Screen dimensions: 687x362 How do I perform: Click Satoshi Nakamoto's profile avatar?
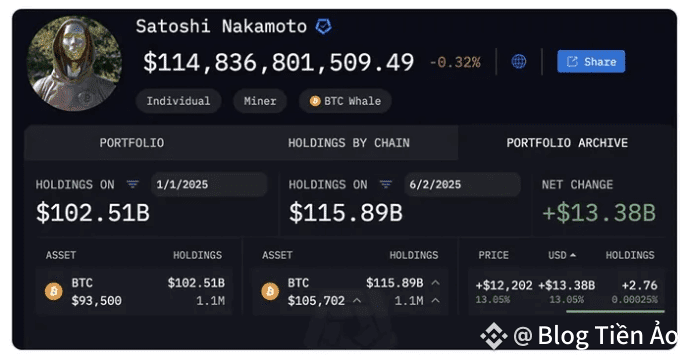(x=74, y=64)
